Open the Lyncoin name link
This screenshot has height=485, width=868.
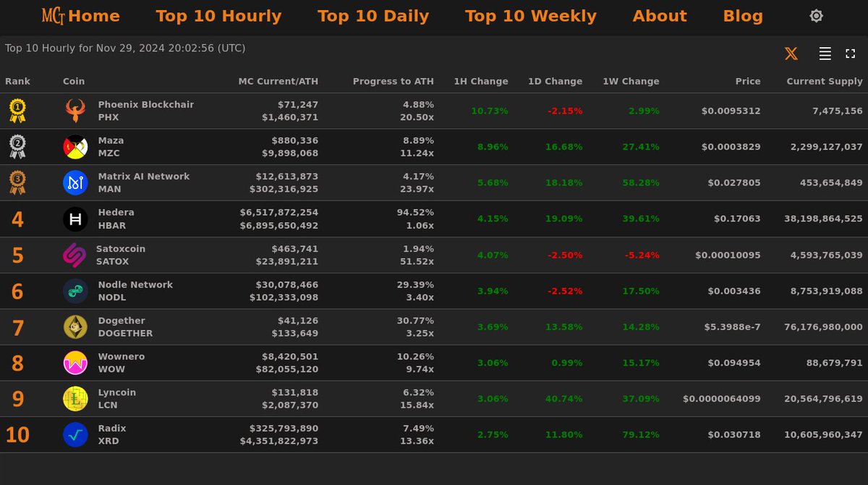point(117,392)
